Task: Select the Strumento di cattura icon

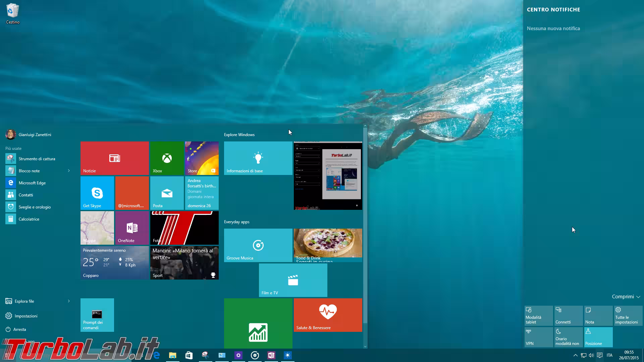Action: (10, 159)
